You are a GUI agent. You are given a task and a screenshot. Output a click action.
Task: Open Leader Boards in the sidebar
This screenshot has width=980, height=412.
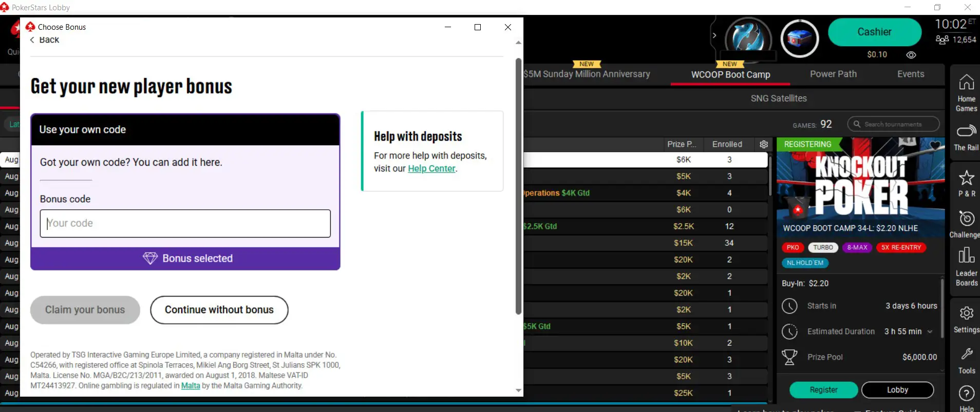(x=966, y=267)
